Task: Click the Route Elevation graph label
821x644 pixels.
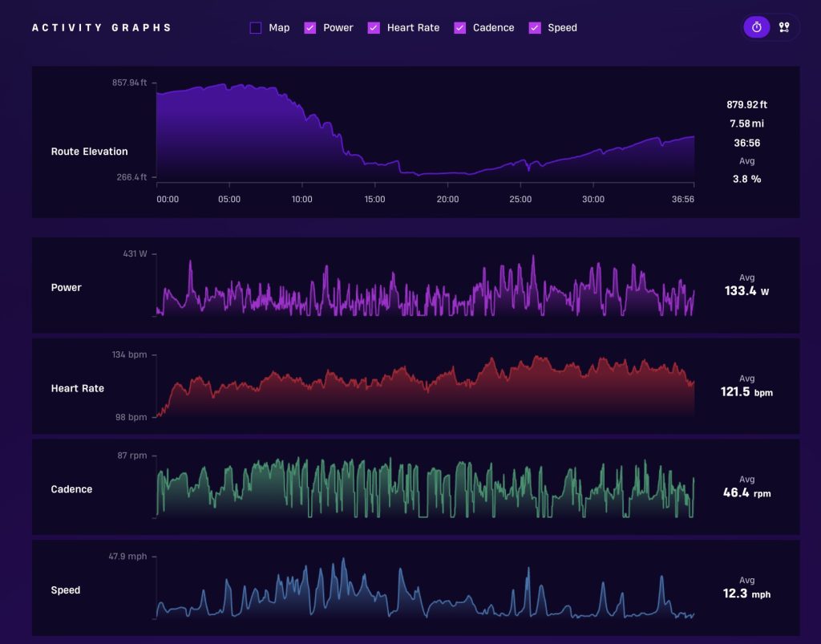Action: point(90,152)
